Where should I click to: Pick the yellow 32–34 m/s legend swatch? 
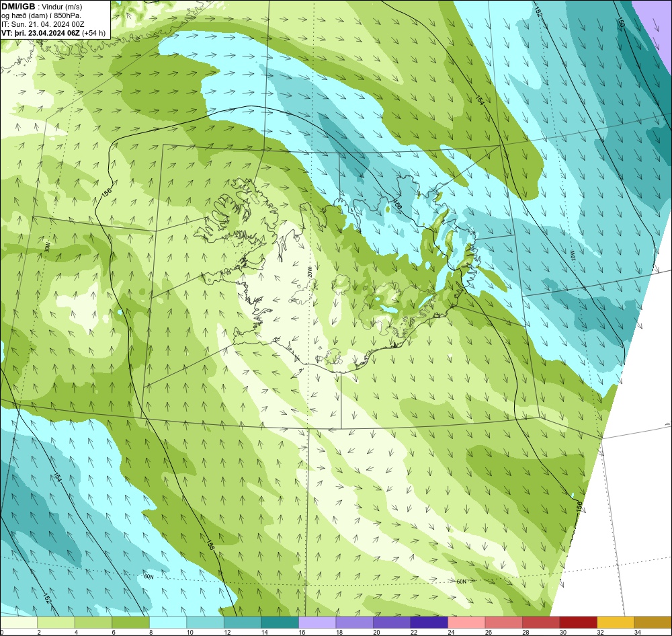coord(616,623)
